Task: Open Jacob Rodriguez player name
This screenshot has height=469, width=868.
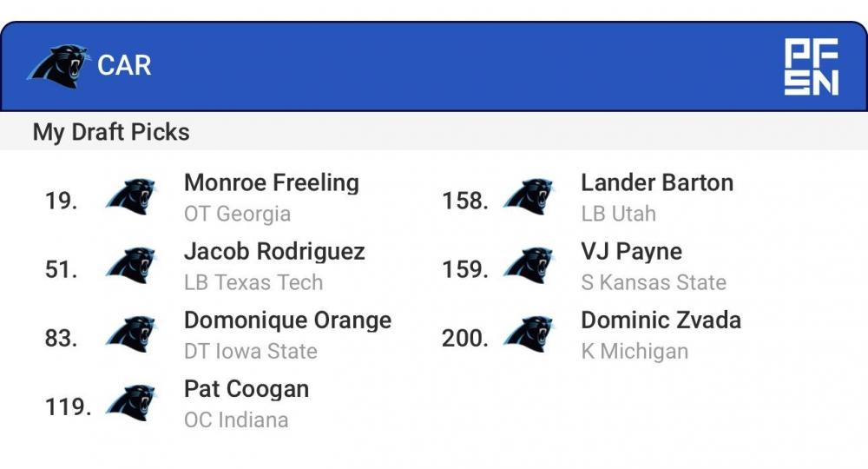Action: pyautogui.click(x=274, y=252)
